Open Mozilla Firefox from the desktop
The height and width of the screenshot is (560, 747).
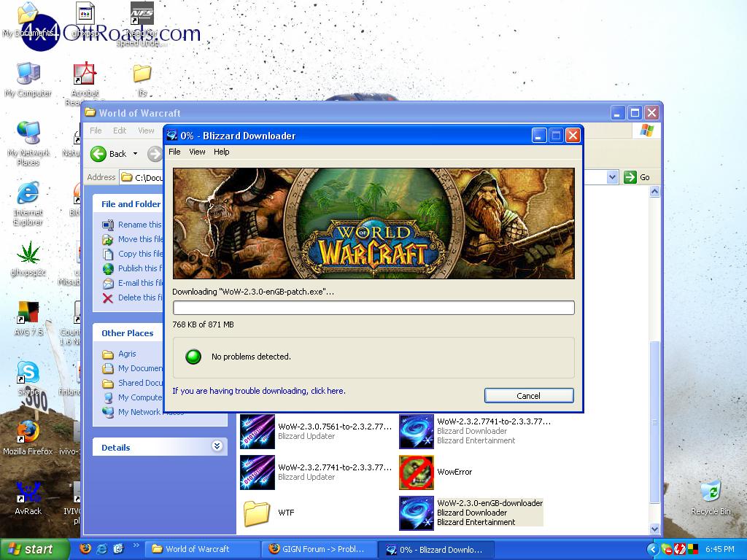[x=28, y=432]
